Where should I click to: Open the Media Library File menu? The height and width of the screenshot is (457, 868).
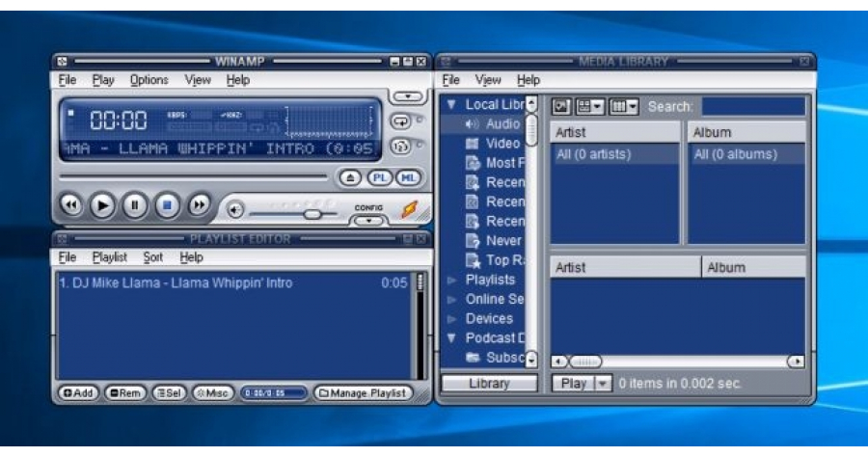tap(451, 80)
